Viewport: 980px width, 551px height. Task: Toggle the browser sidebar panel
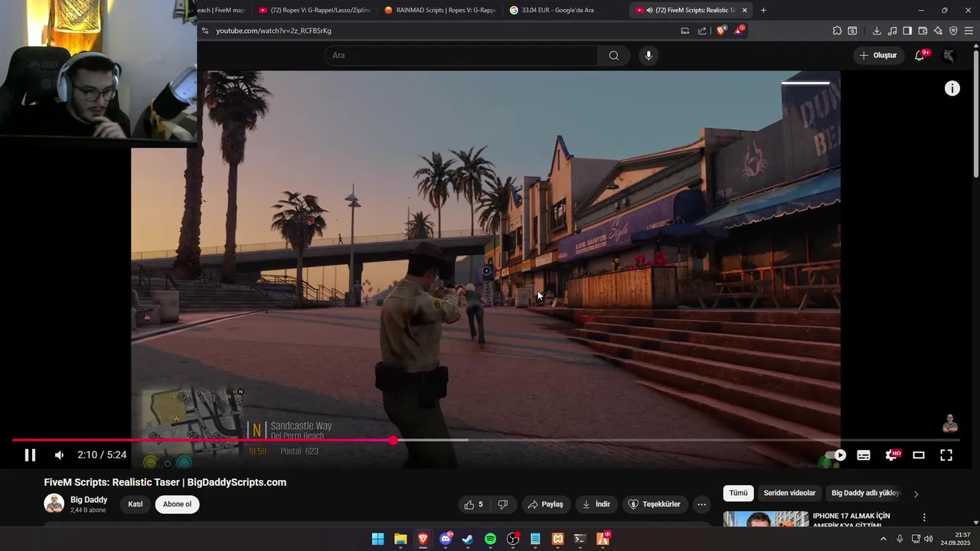907,31
